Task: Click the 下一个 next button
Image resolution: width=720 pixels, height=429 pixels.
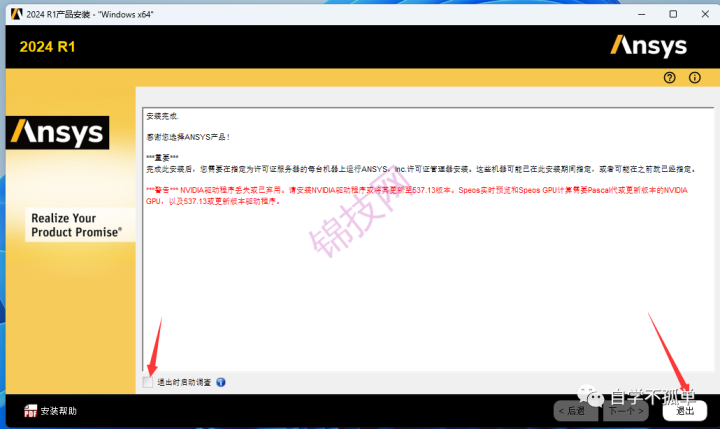Action: 626,411
